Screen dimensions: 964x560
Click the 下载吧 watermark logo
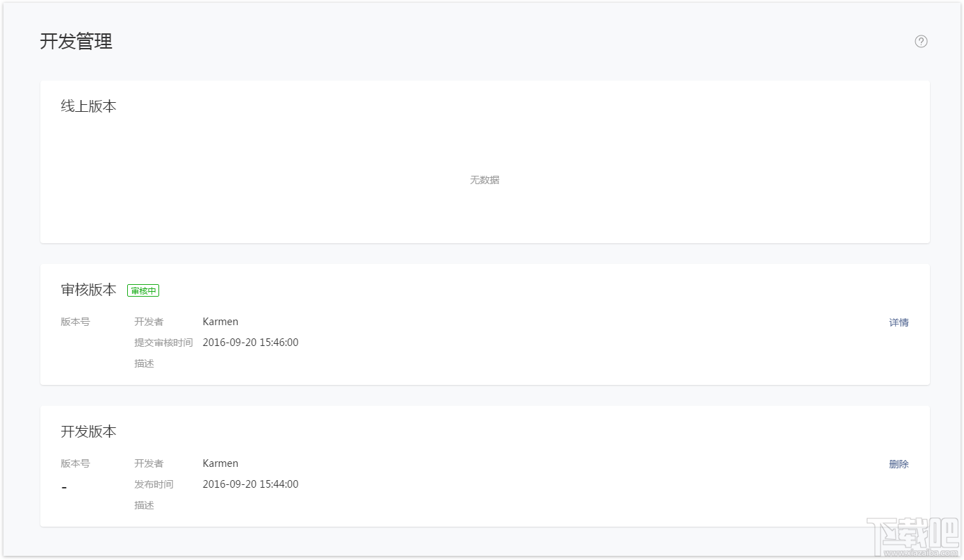pyautogui.click(x=913, y=537)
